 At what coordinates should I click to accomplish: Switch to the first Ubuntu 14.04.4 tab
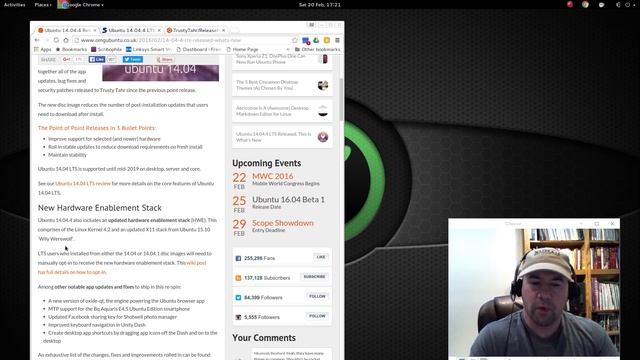[x=67, y=30]
